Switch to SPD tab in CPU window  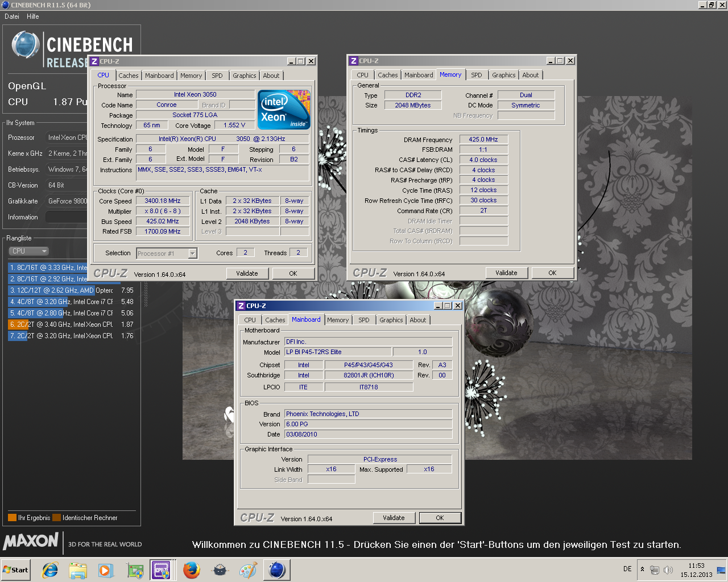click(x=217, y=76)
